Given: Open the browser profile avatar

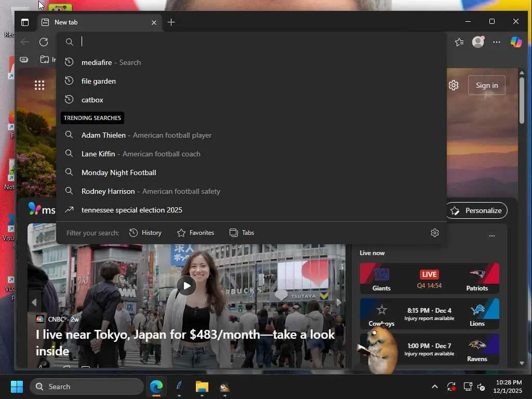Looking at the screenshot, I should (x=478, y=42).
